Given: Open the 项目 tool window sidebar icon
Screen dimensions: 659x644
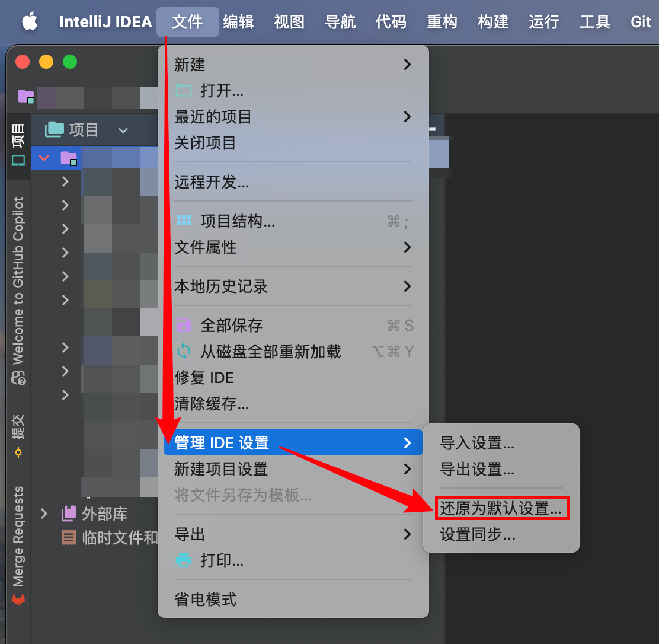Looking at the screenshot, I should point(18,145).
